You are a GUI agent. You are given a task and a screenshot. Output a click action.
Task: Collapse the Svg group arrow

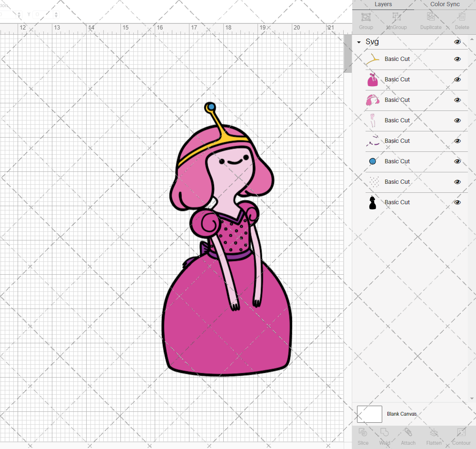pos(359,42)
